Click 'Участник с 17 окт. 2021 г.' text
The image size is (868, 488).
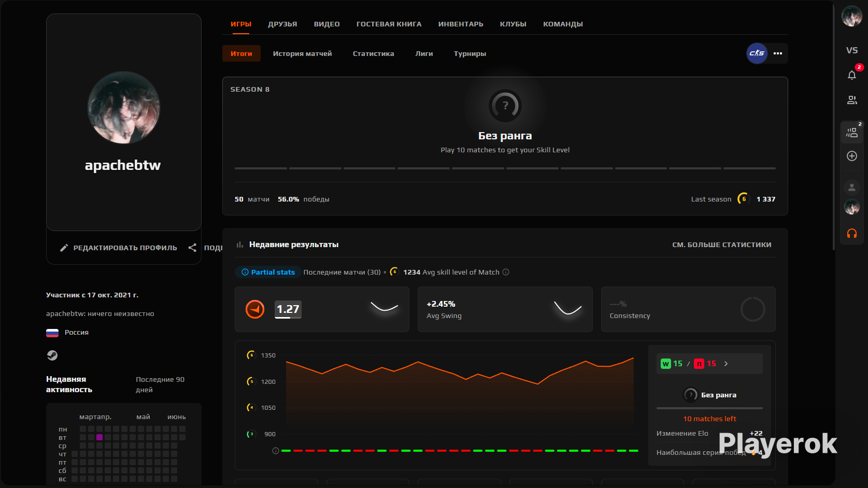(x=92, y=295)
